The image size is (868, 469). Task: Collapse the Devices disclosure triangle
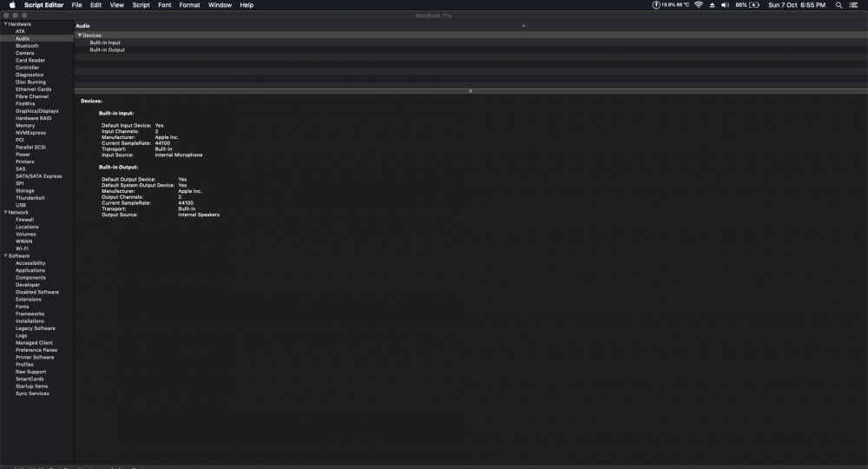(x=80, y=35)
